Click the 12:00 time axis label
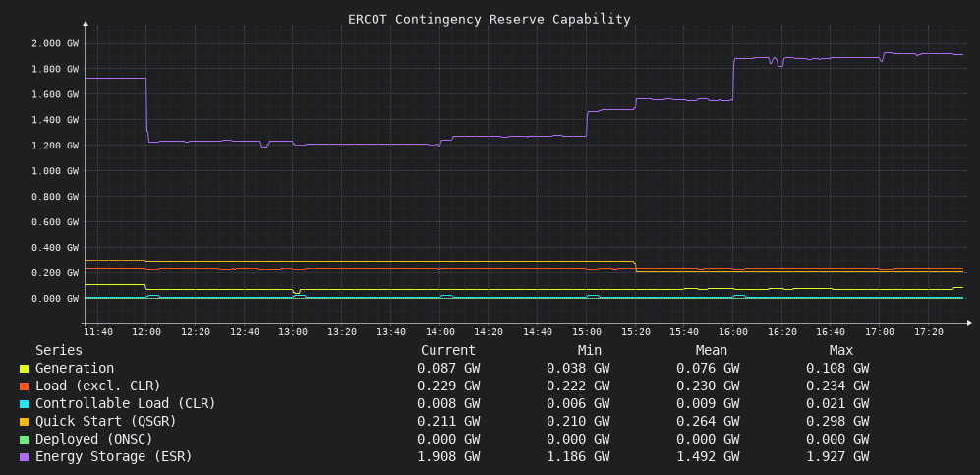This screenshot has width=980, height=475. (146, 331)
